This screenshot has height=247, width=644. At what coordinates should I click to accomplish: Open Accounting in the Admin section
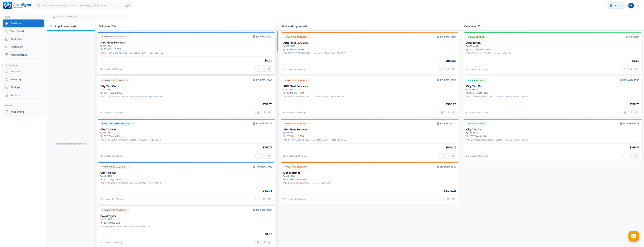pyautogui.click(x=17, y=112)
